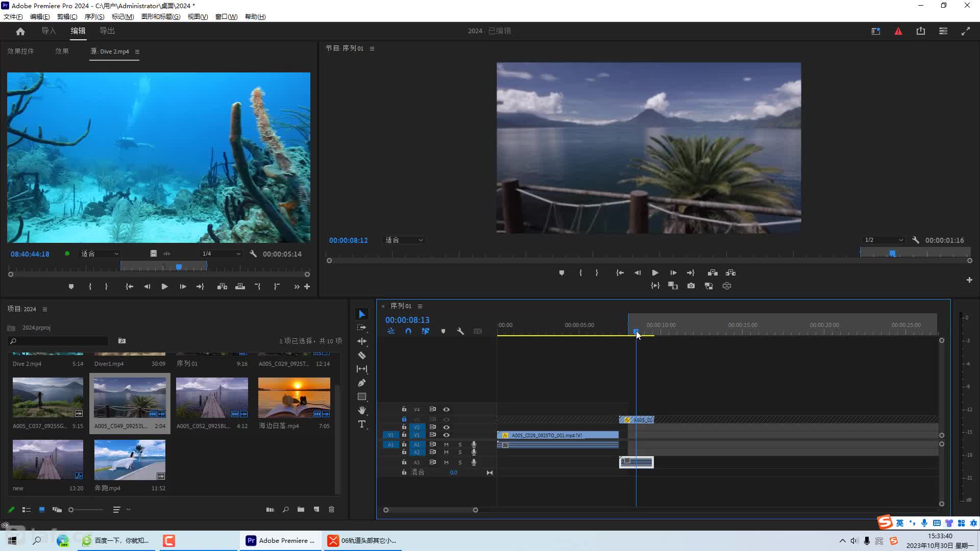Select the Type tool

point(362,424)
